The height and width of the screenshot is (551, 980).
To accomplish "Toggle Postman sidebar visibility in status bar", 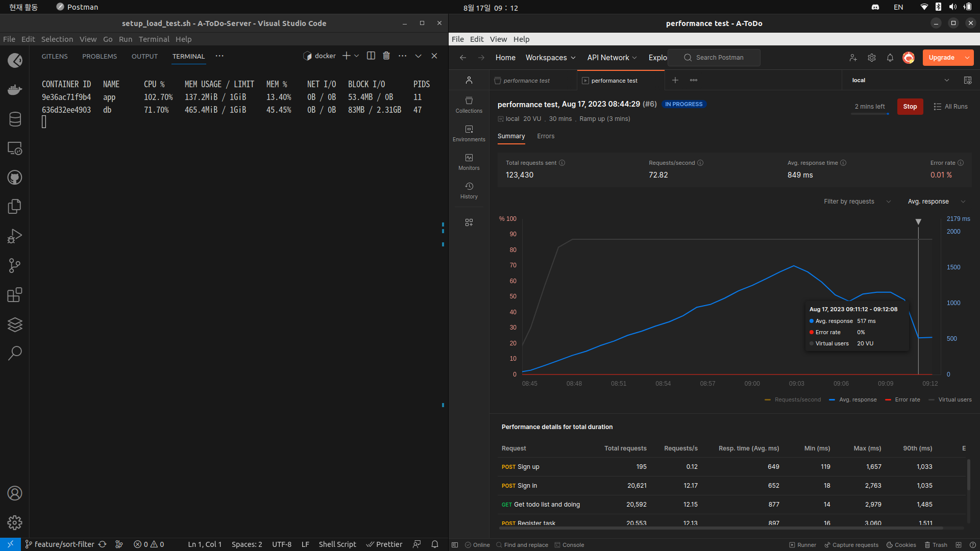I will tap(455, 545).
